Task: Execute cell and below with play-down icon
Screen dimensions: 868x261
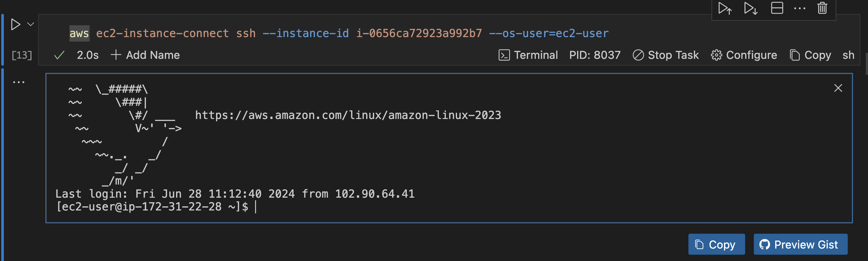Action: (x=751, y=8)
